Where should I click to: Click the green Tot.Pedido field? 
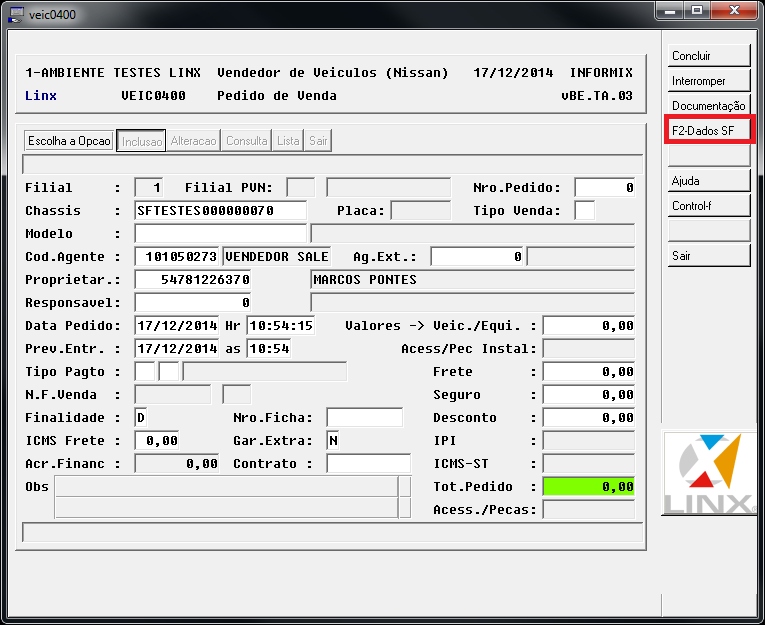tap(589, 486)
